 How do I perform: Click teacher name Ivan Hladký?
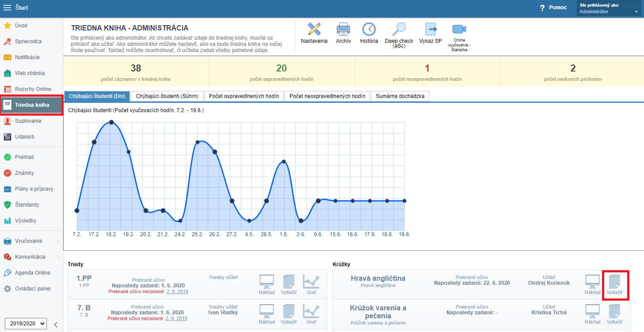pos(223,313)
